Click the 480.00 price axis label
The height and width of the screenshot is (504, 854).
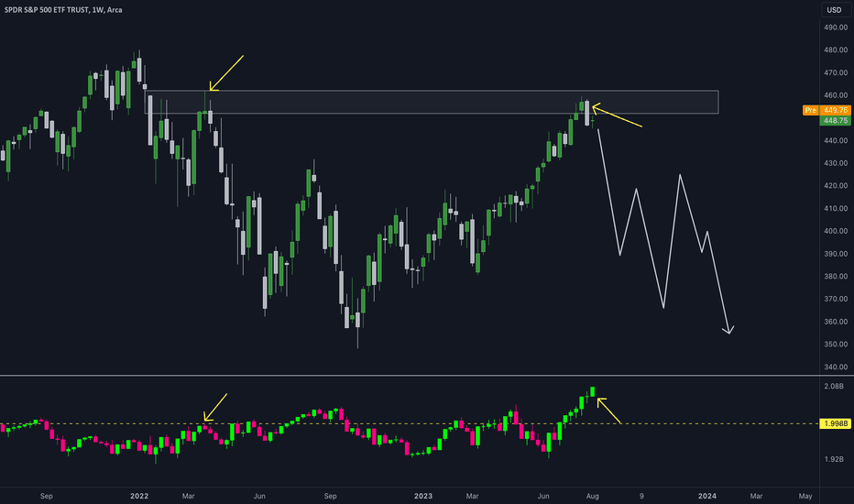(836, 50)
